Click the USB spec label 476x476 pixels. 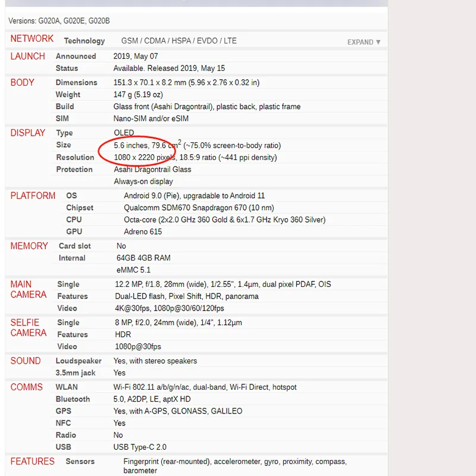point(64,447)
